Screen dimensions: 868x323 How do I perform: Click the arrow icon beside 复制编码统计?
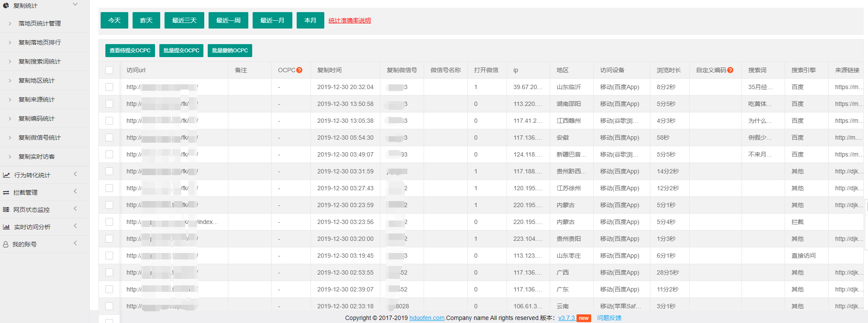10,118
